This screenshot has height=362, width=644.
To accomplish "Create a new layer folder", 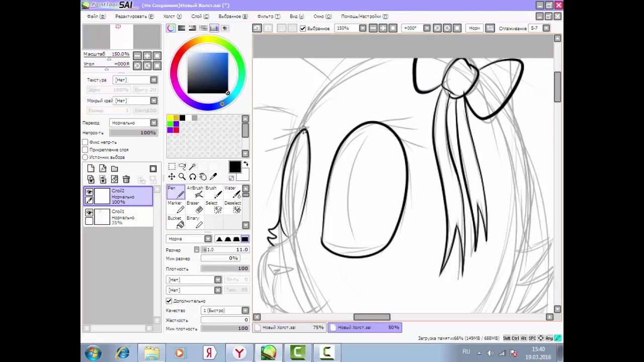I will click(115, 169).
